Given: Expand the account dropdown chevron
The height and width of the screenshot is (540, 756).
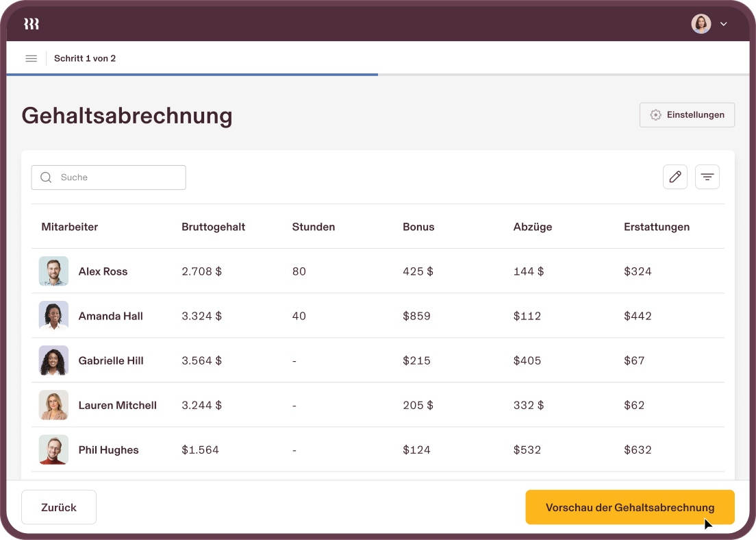Looking at the screenshot, I should (723, 24).
